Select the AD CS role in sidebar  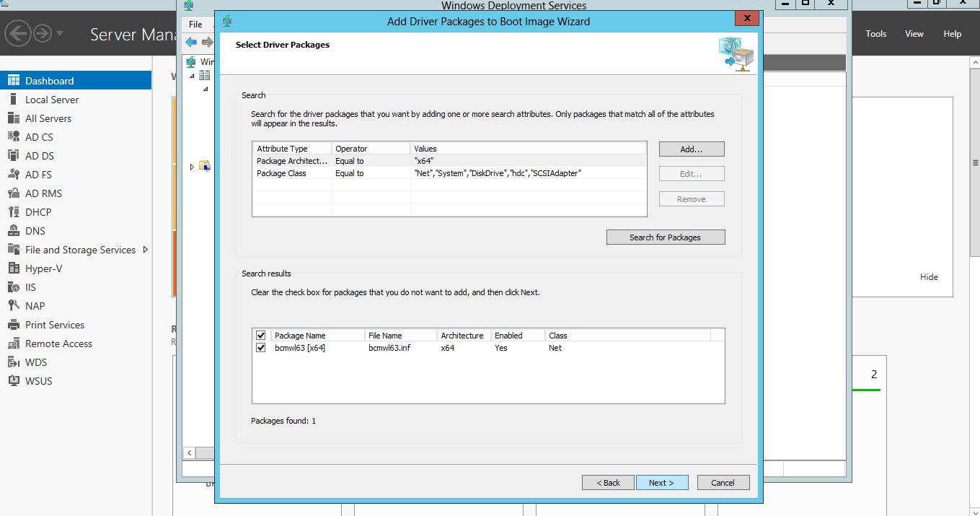pos(76,137)
